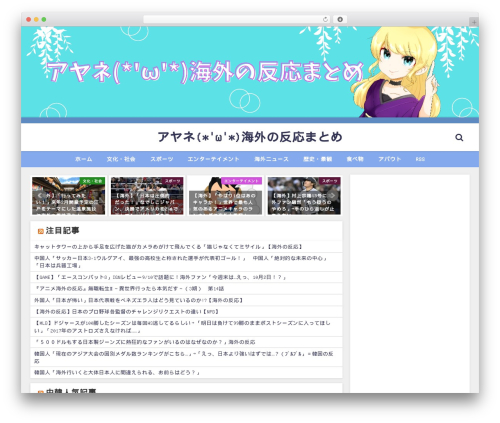
Task: Open the 外国人「日本が怖い」 article link
Action: click(138, 300)
